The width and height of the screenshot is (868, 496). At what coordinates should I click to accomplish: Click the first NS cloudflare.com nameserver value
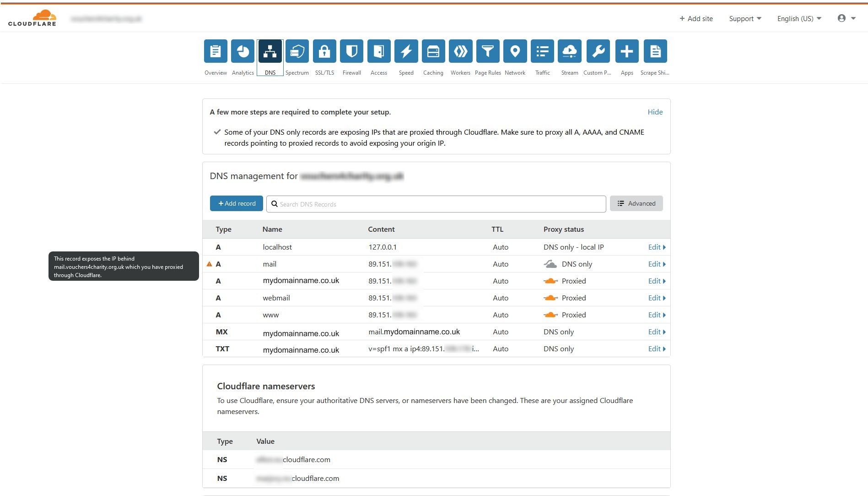(x=293, y=459)
